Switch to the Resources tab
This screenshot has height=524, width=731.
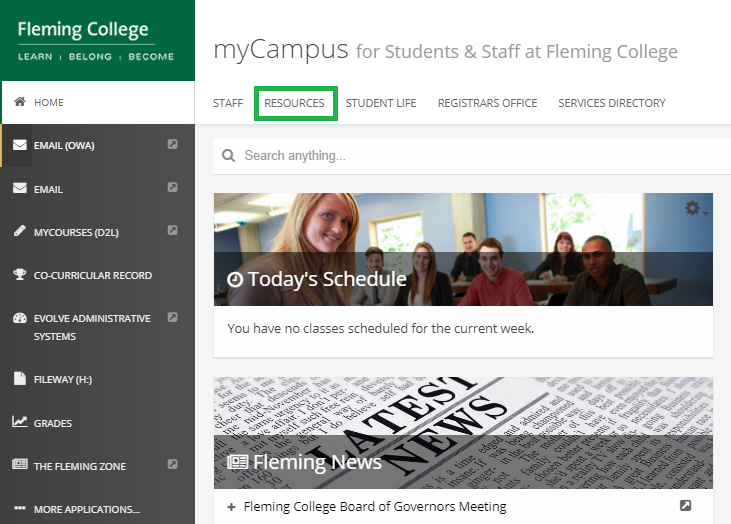tap(294, 103)
